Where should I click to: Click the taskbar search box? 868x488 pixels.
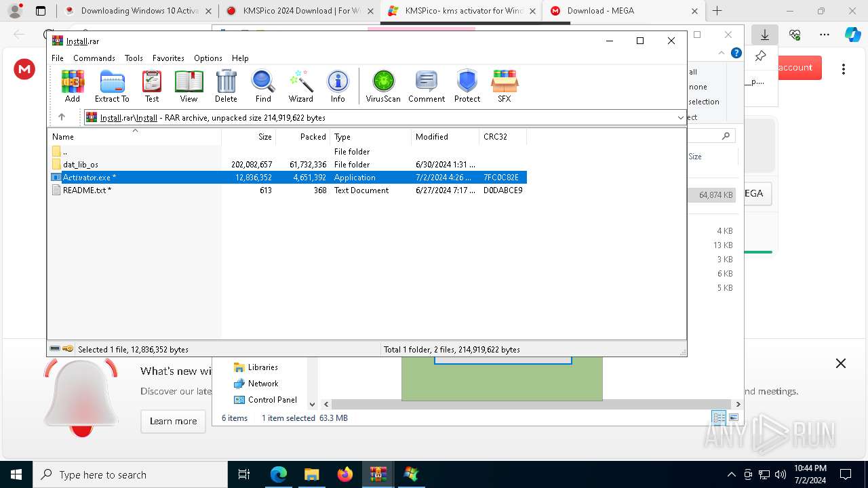pos(130,474)
